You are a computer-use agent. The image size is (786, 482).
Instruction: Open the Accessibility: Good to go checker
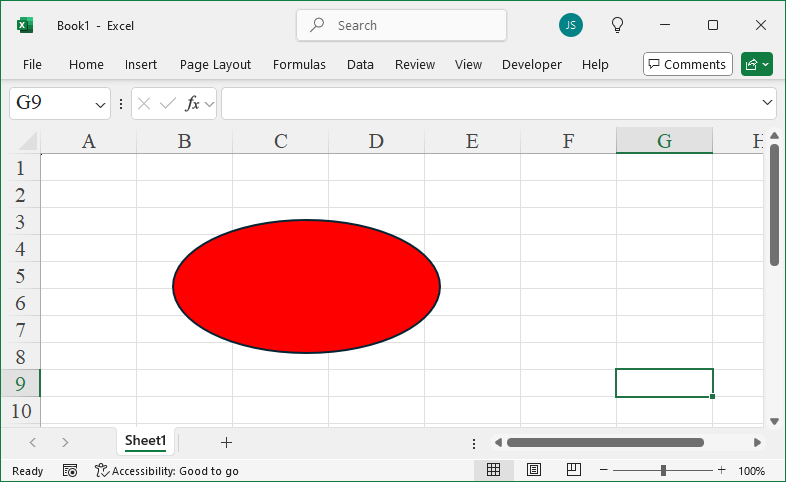(166, 470)
